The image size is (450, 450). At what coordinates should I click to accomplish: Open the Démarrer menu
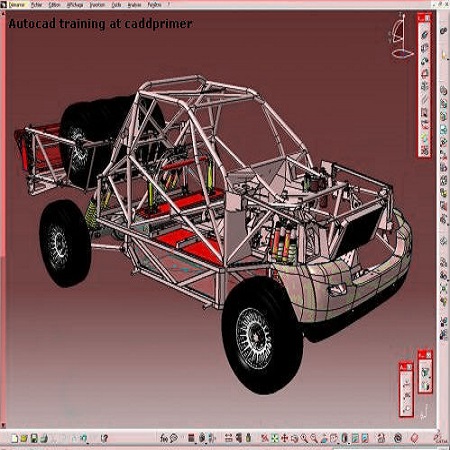(16, 5)
